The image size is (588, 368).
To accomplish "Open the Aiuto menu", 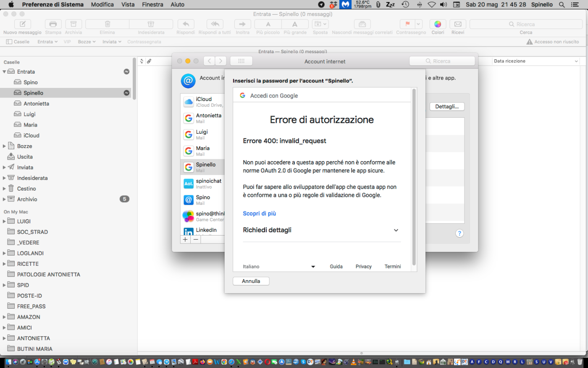I will point(178,5).
